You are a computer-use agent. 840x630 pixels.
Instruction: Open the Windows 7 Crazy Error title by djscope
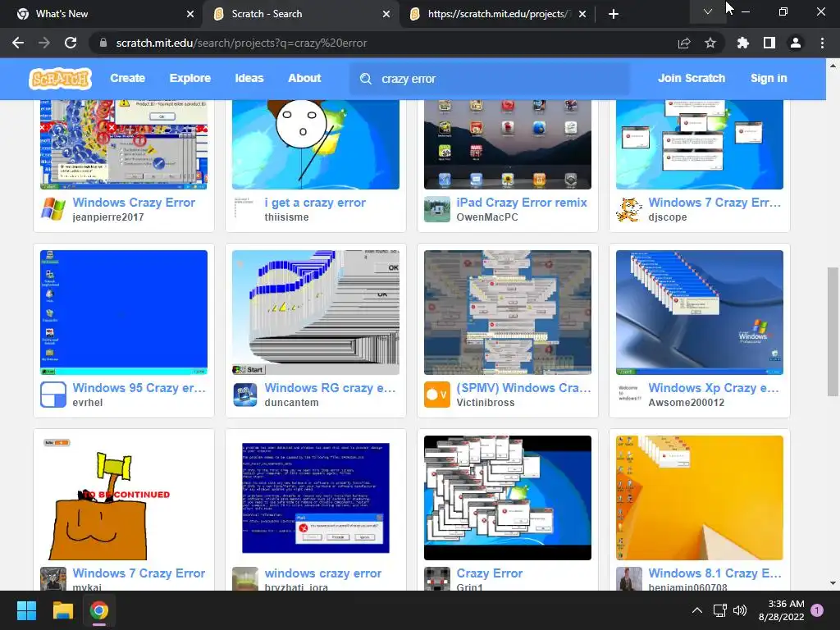714,203
